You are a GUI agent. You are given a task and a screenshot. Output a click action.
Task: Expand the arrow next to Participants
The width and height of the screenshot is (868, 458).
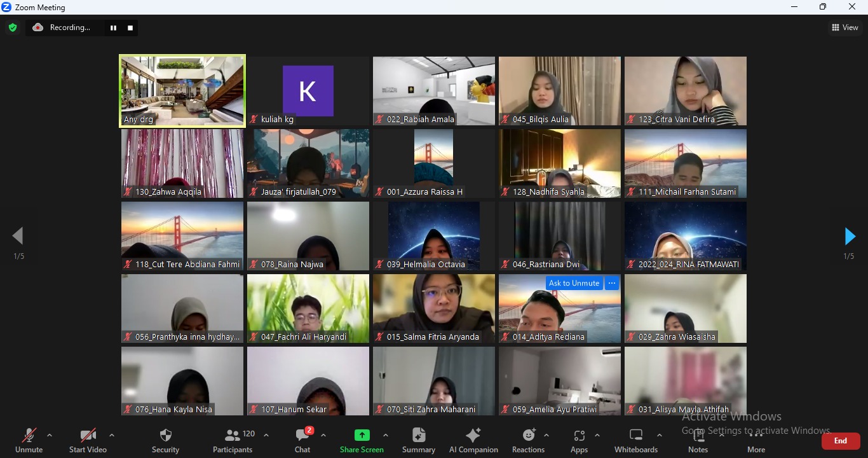(x=266, y=436)
